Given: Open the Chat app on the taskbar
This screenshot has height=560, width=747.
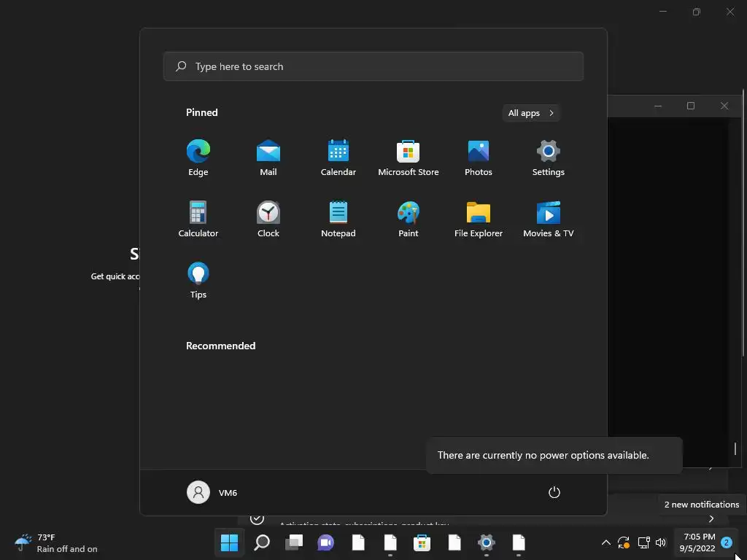Looking at the screenshot, I should point(326,542).
